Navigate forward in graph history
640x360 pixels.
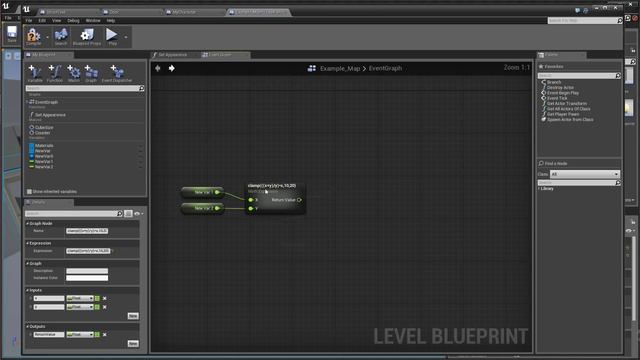[171, 68]
